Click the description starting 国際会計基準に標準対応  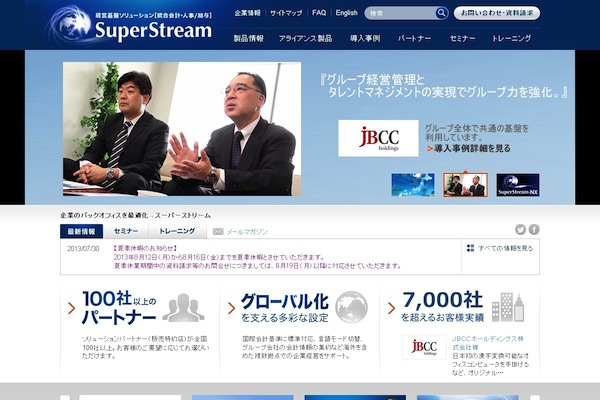(x=305, y=348)
